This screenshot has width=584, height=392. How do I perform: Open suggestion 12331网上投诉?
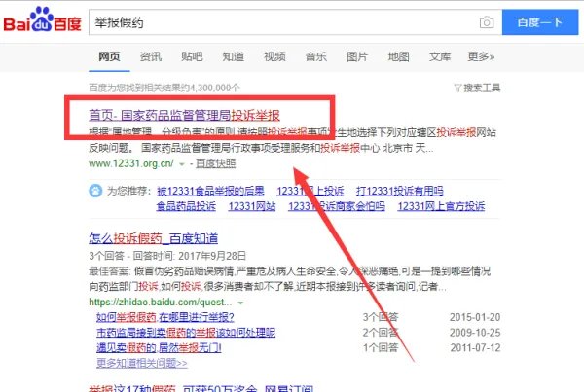tap(310, 191)
